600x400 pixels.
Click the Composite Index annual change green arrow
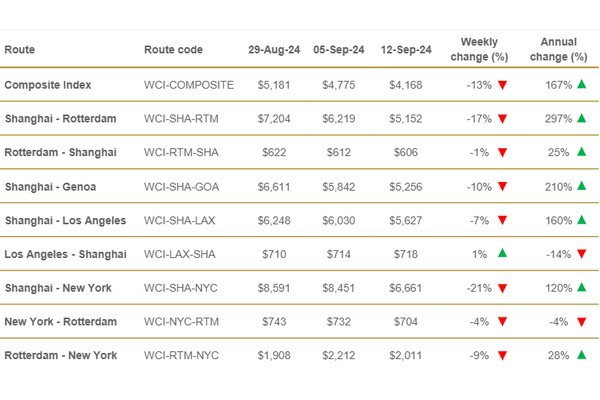point(581,85)
